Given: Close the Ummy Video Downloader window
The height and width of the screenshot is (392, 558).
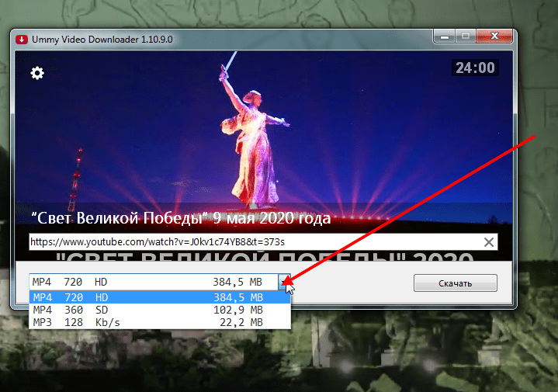Looking at the screenshot, I should point(495,36).
